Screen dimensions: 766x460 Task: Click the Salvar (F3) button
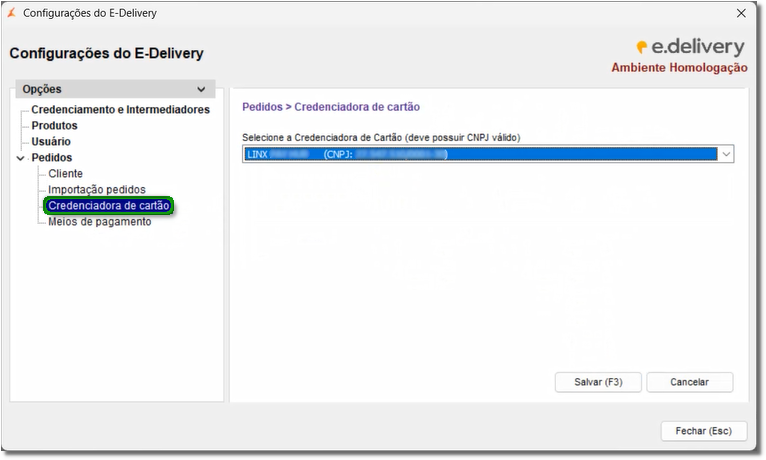point(598,382)
